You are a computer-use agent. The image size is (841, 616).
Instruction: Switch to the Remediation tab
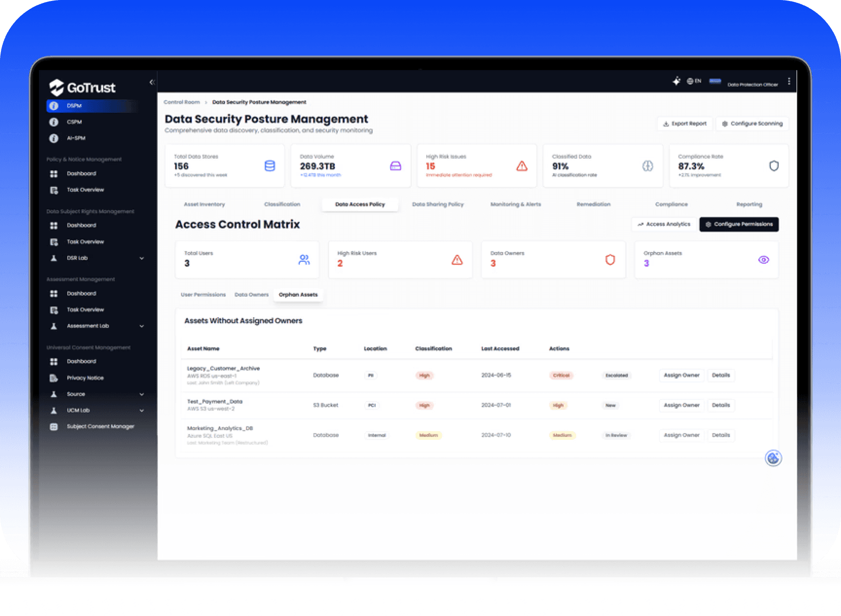[x=594, y=204]
